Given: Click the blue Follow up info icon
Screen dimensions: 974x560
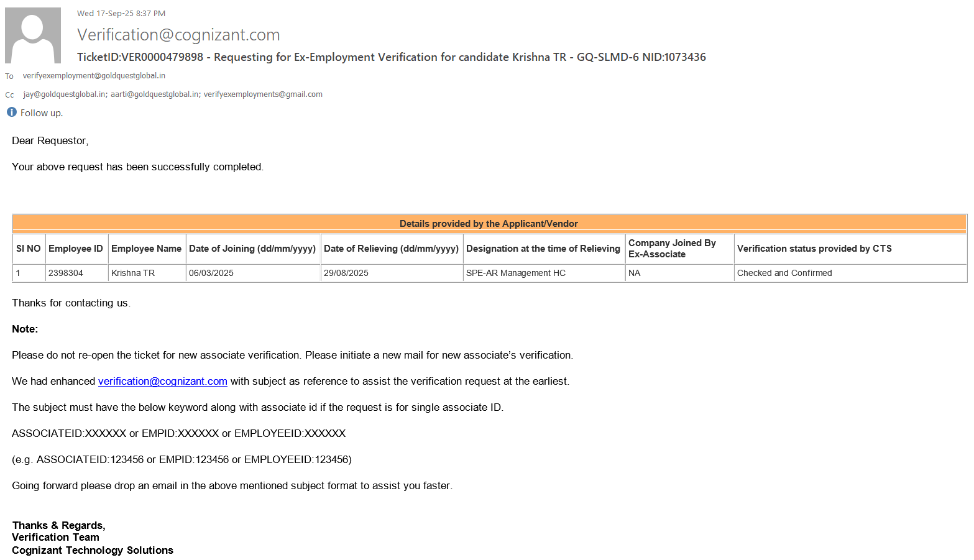Looking at the screenshot, I should pos(12,112).
